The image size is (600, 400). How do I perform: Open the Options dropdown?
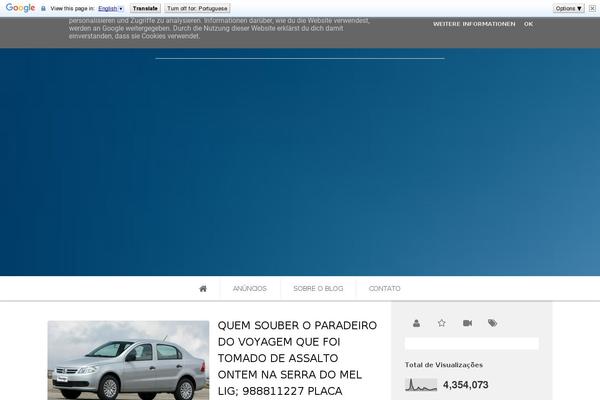pos(569,8)
